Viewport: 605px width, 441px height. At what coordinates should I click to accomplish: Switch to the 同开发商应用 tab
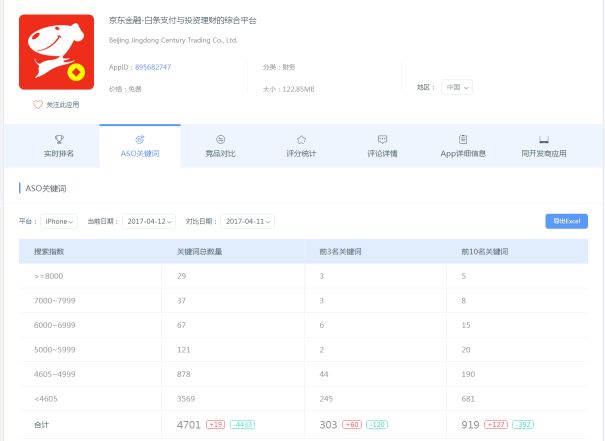click(x=544, y=146)
